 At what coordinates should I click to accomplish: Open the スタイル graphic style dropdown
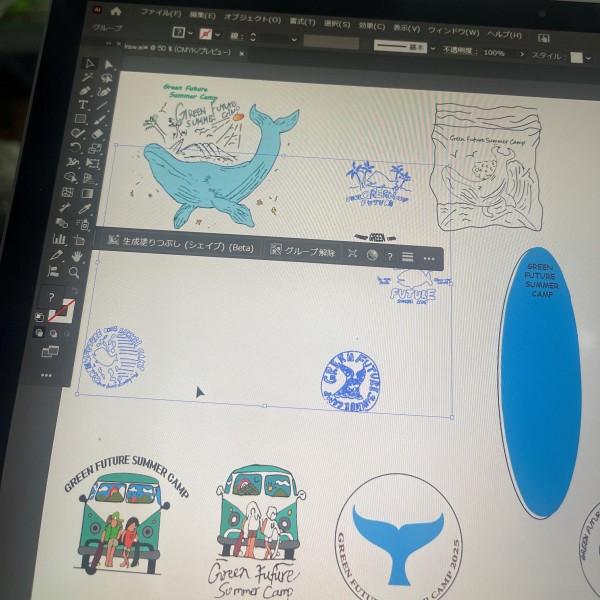pyautogui.click(x=589, y=59)
